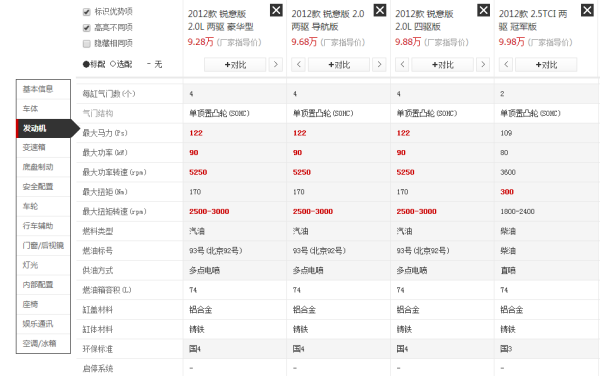Jump to the 空调/冰箱 section in sidebar
The width and height of the screenshot is (600, 376).
(x=43, y=343)
